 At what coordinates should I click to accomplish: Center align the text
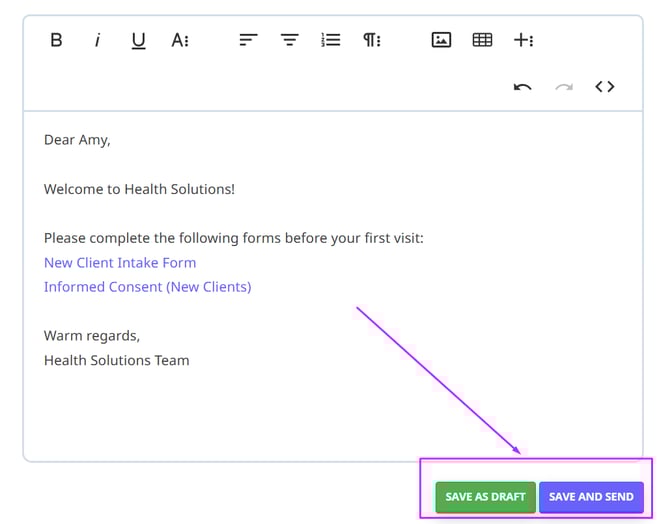[289, 40]
